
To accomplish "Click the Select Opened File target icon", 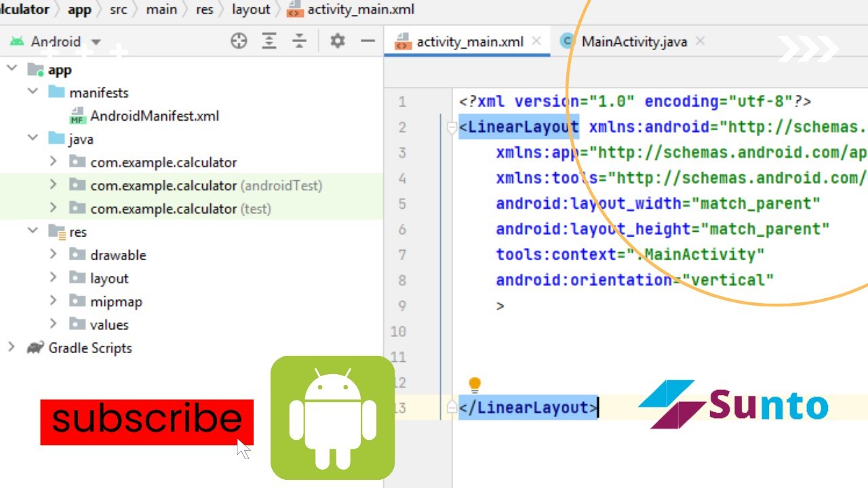I will click(239, 41).
